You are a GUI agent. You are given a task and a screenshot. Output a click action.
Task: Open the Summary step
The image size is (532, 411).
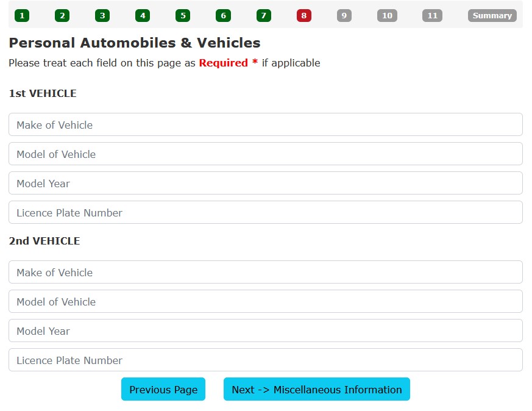492,16
